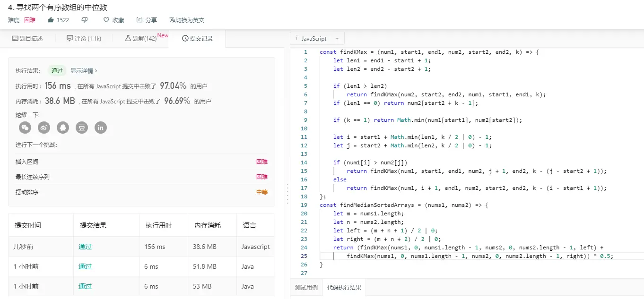Click the 96.69% memory percentile text
This screenshot has width=644, height=299.
tap(177, 101)
